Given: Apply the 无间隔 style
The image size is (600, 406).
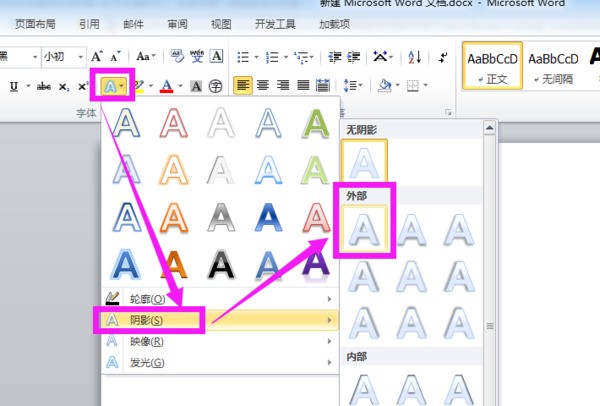Looking at the screenshot, I should click(x=553, y=66).
